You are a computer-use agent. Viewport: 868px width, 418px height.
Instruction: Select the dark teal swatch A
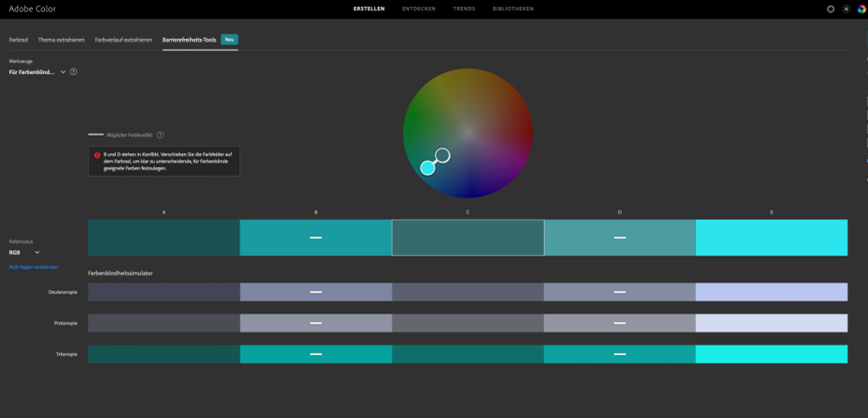(x=163, y=237)
